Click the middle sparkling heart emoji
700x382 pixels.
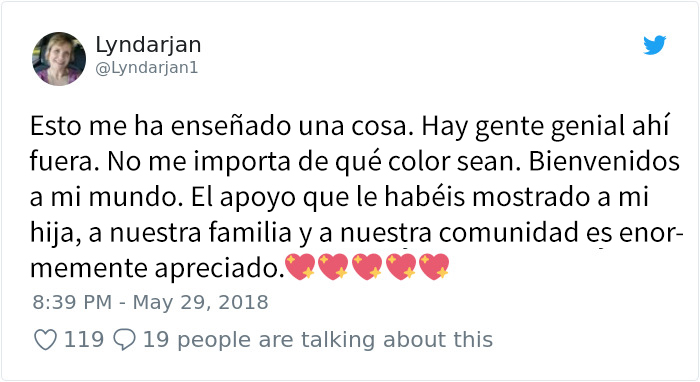[367, 267]
